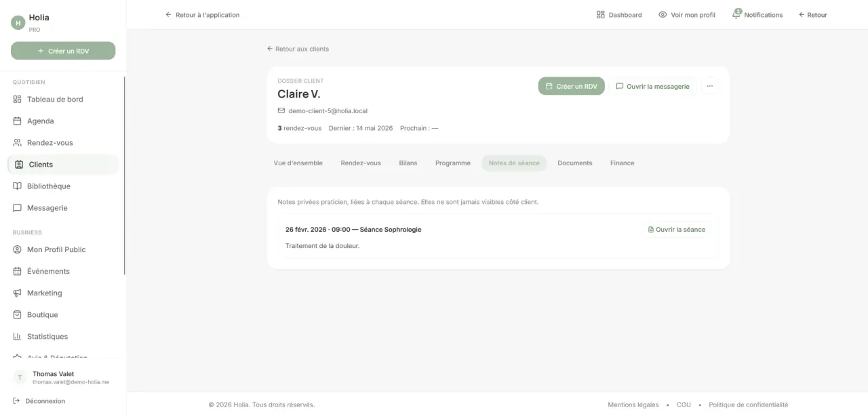This screenshot has height=416, width=868.
Task: Open the client messaging with Ouvrir la messagerie
Action: [652, 86]
